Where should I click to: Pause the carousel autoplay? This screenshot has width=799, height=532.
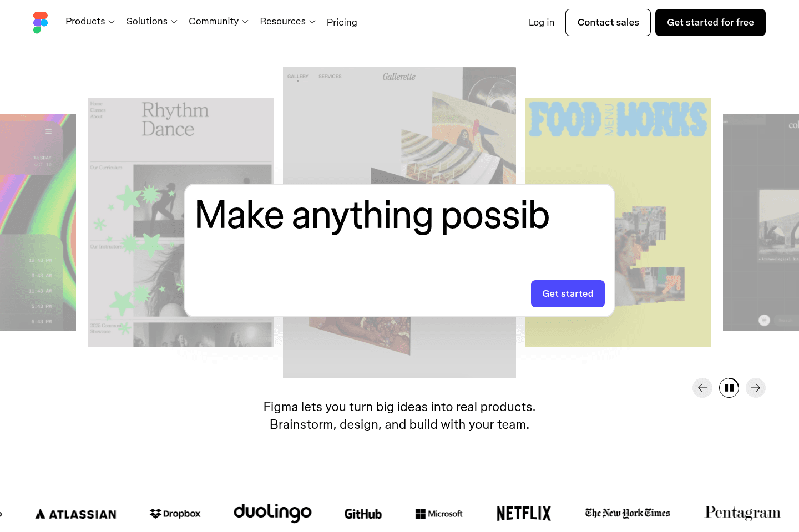(729, 388)
